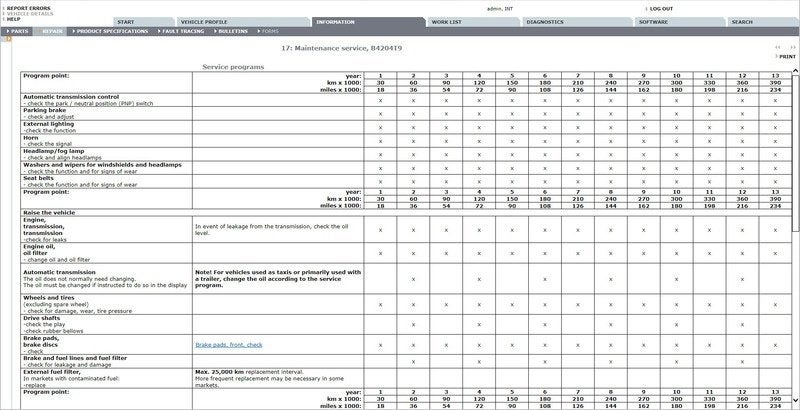Click the x for Seat belts at year 13
This screenshot has width=800, height=410.
coord(775,182)
